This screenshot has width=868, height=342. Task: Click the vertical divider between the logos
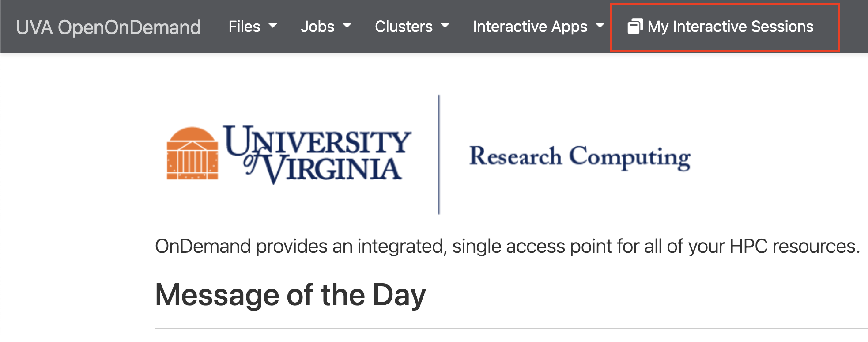439,155
